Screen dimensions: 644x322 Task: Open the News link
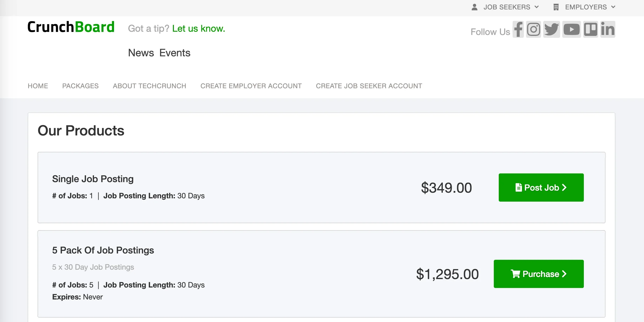pyautogui.click(x=141, y=53)
